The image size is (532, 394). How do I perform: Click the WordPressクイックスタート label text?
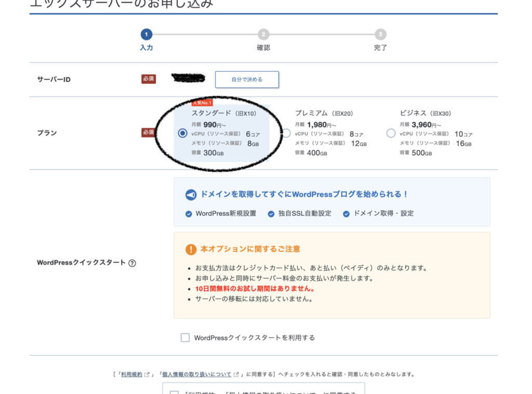pos(81,263)
